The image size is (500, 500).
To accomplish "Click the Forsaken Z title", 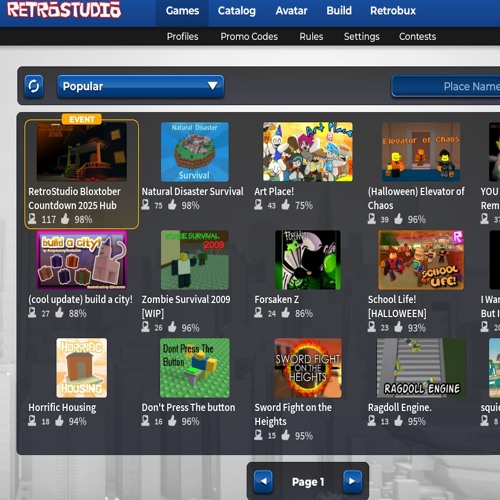I will coord(277,299).
